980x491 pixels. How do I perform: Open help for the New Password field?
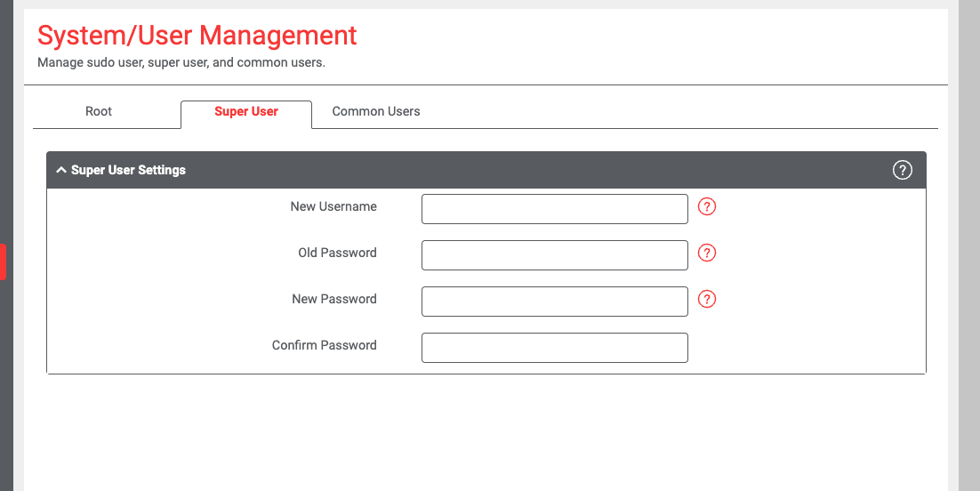[707, 300]
